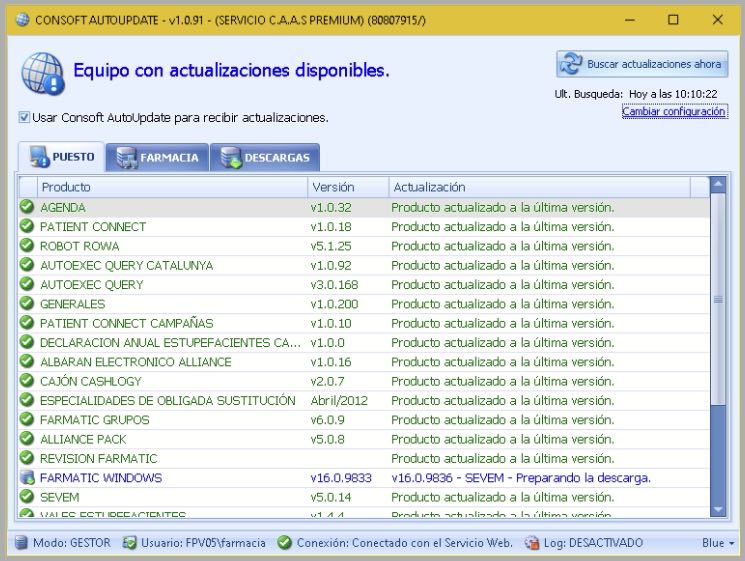Screen dimensions: 745x561
Task: Minimize the Consoft AutoUpdate window
Action: pos(630,19)
